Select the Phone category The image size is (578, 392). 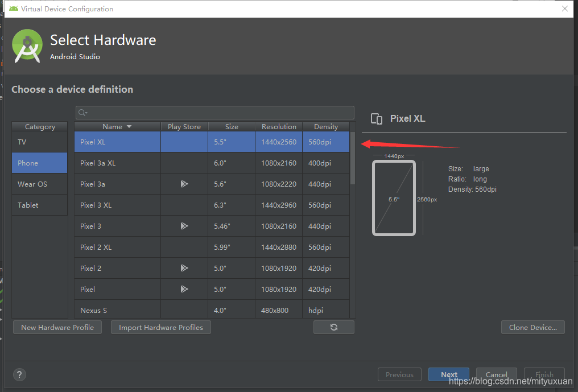pos(39,163)
